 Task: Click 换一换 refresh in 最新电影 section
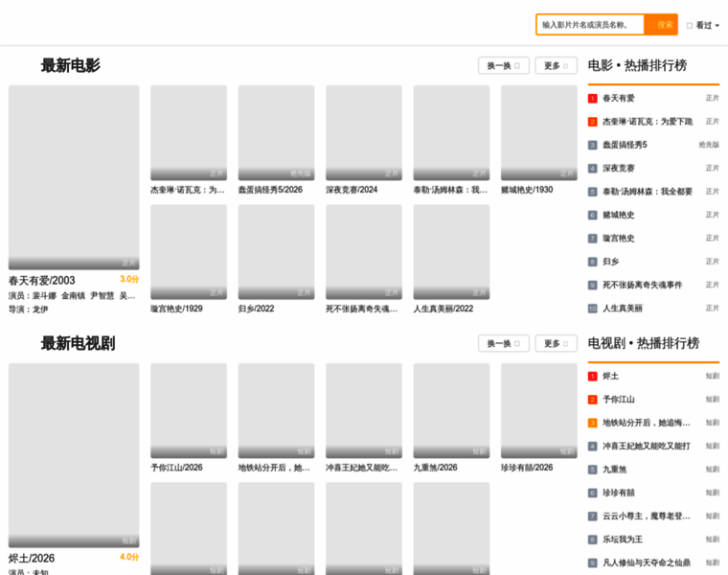pyautogui.click(x=503, y=65)
